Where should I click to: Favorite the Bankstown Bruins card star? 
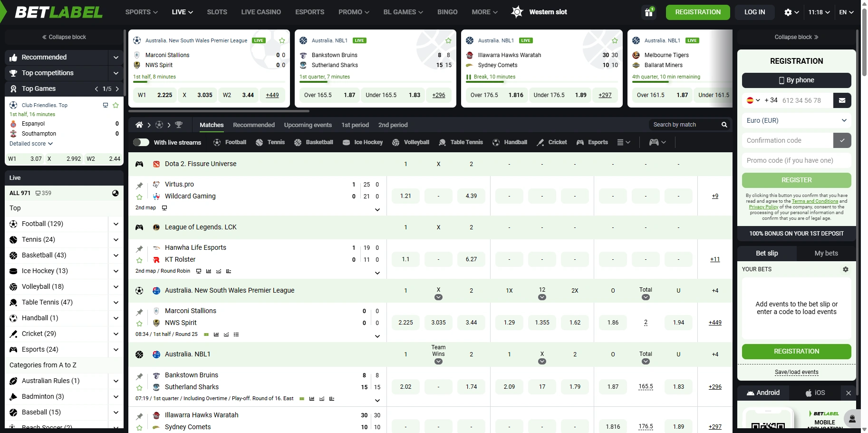coord(448,41)
